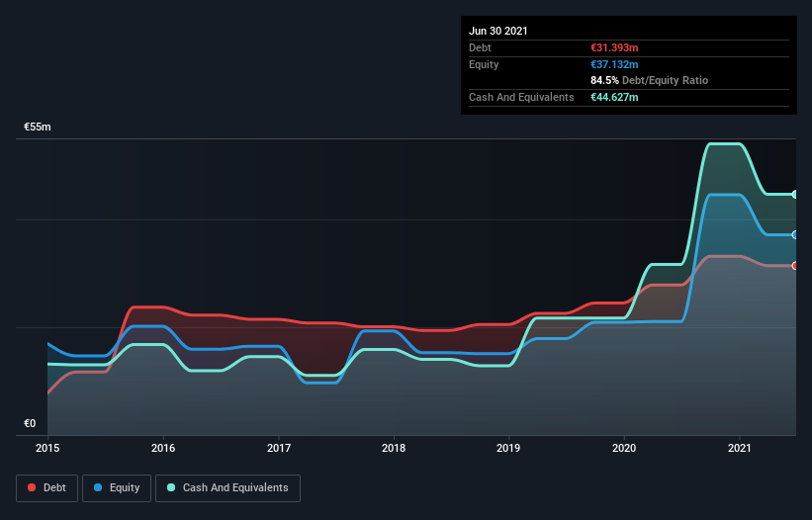Click Cash And Equivalents tooltip label
This screenshot has height=520, width=812.
521,97
